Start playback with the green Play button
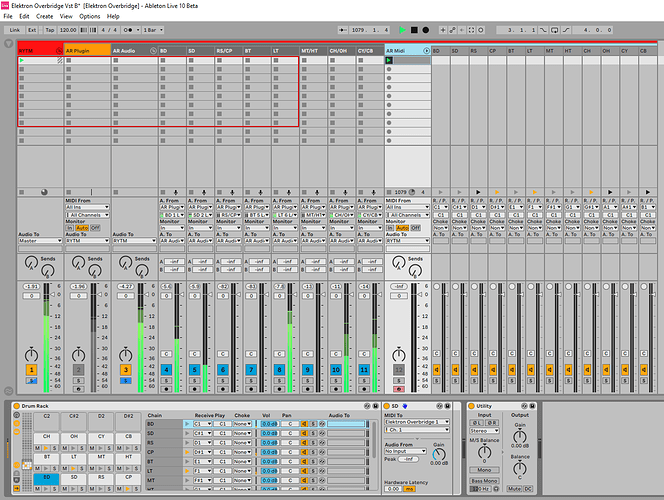 click(x=402, y=30)
